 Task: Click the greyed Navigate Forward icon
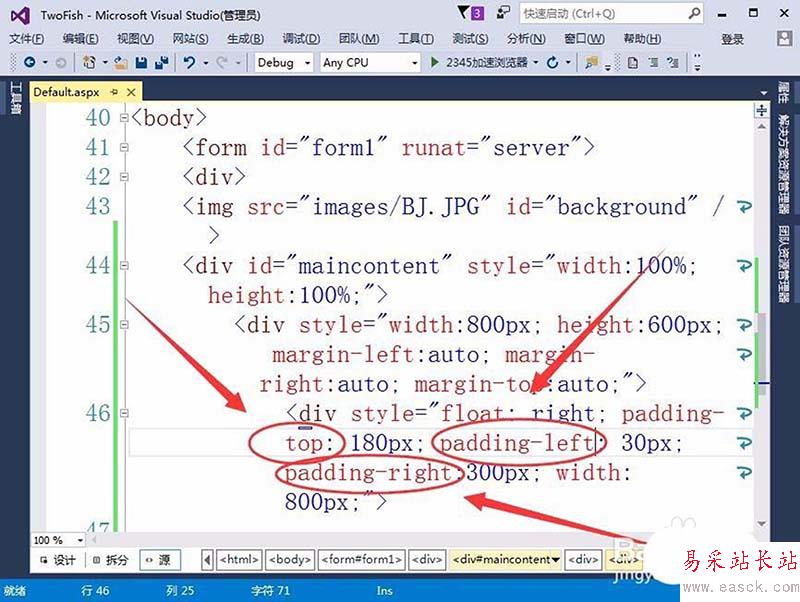[61, 63]
